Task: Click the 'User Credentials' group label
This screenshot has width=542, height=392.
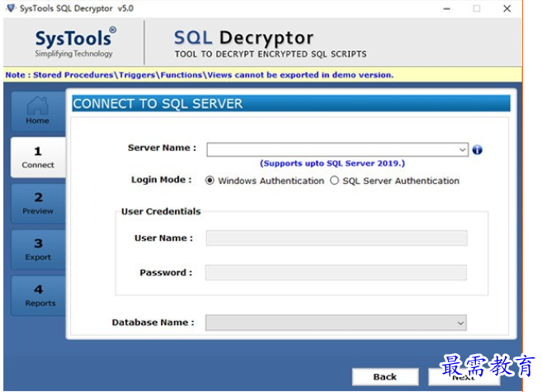Action: (x=161, y=211)
